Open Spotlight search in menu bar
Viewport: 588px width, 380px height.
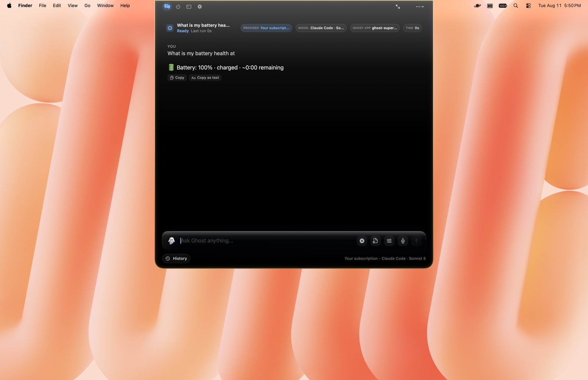(516, 6)
